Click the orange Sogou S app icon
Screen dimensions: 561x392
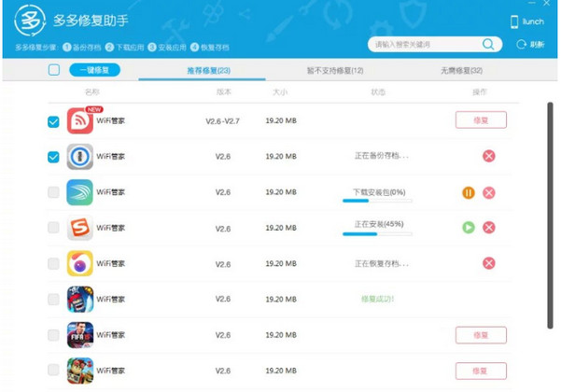tap(80, 228)
